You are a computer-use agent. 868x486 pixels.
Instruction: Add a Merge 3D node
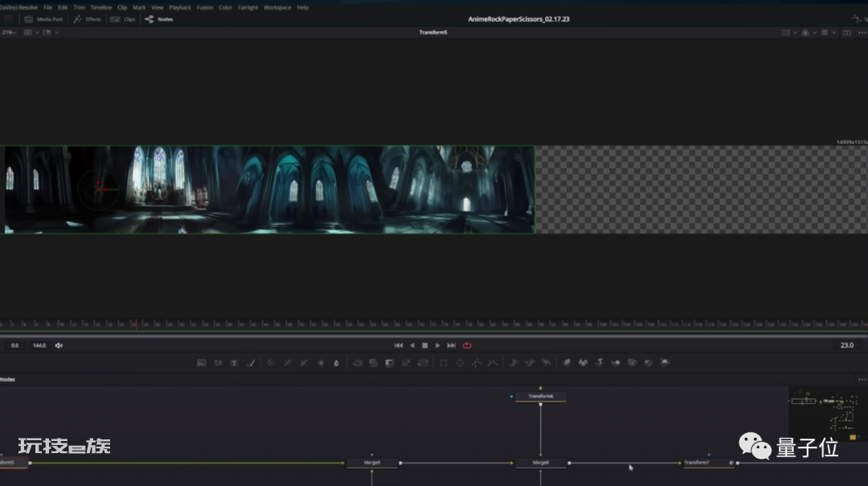[x=616, y=362]
